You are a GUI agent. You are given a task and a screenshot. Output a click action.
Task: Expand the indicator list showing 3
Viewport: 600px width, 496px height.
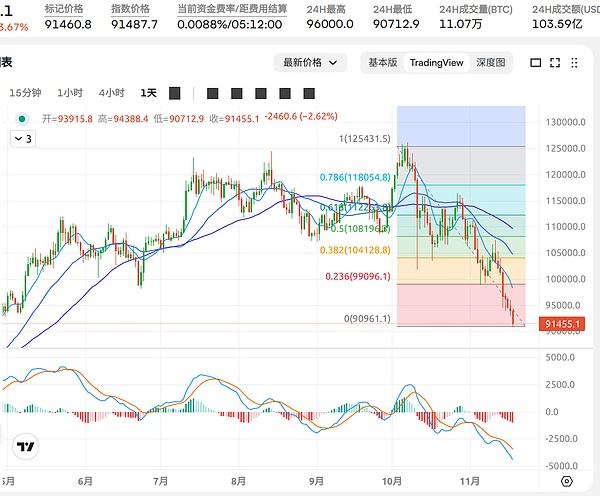(21, 139)
